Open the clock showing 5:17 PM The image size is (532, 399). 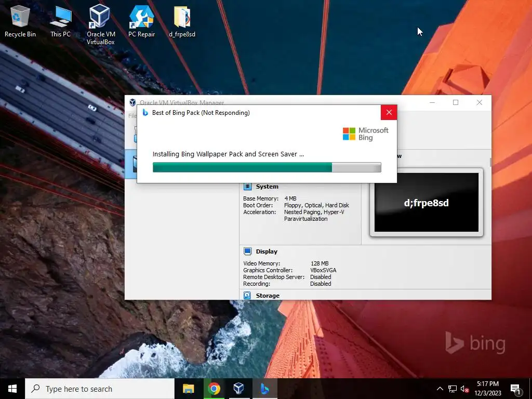click(487, 389)
